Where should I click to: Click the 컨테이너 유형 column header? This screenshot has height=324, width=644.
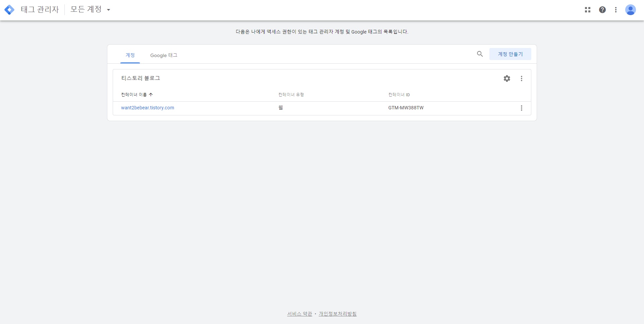point(291,95)
